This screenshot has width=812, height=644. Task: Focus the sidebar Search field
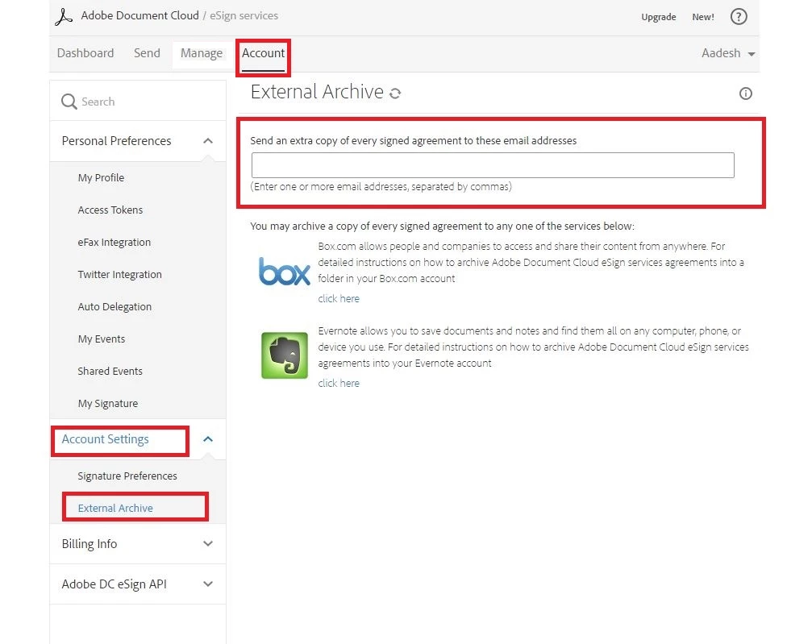click(139, 102)
